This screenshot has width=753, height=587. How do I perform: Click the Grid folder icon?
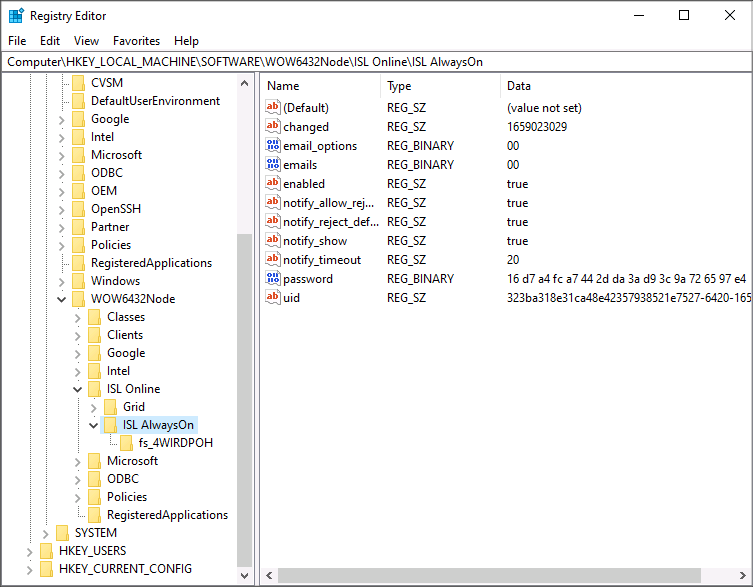pyautogui.click(x=110, y=407)
